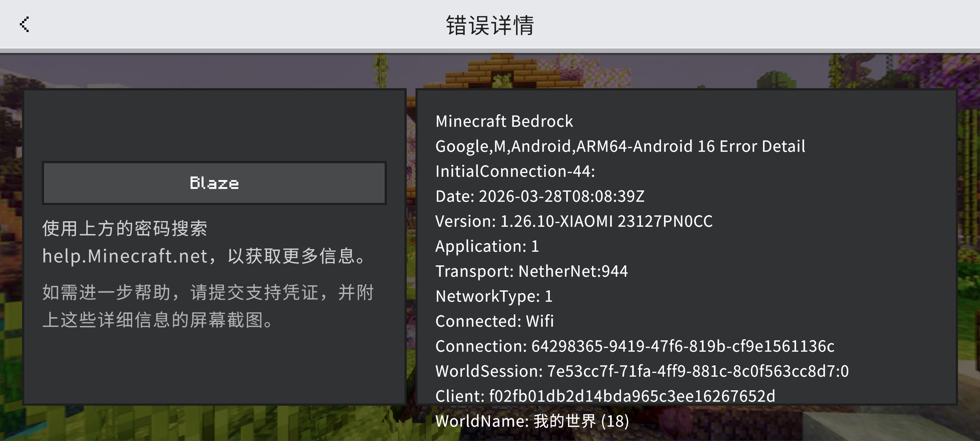Go back using the top-left arrow
This screenshot has width=980, height=441.
pyautogui.click(x=24, y=24)
